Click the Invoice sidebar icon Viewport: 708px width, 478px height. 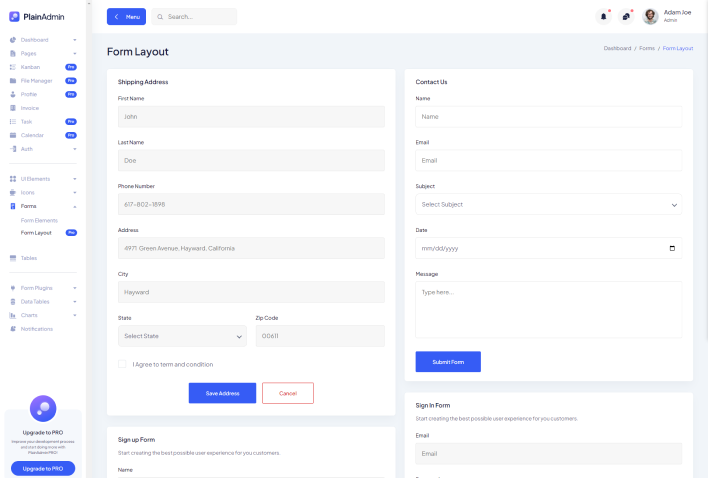tap(13, 108)
